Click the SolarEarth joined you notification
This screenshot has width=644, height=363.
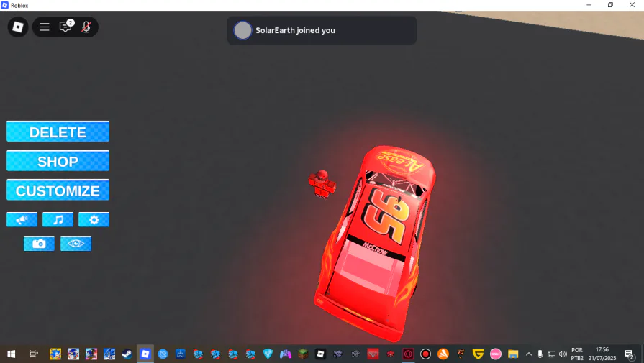pyautogui.click(x=322, y=30)
